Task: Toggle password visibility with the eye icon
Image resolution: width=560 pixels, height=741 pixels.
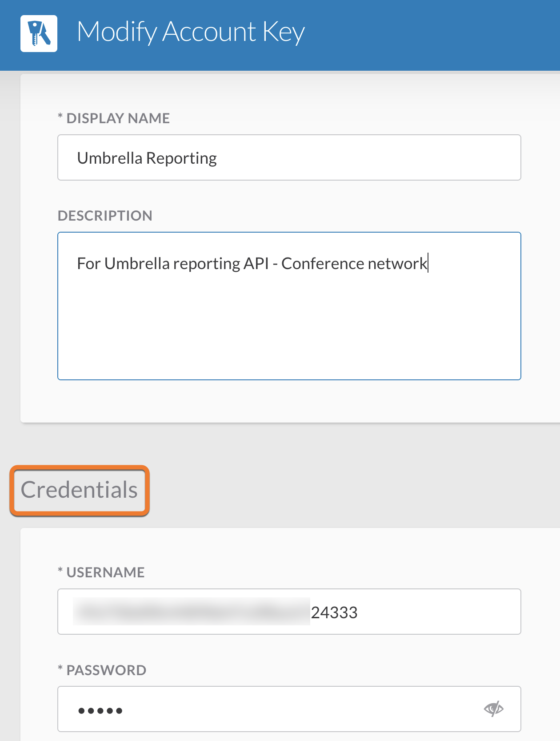Action: coord(493,709)
